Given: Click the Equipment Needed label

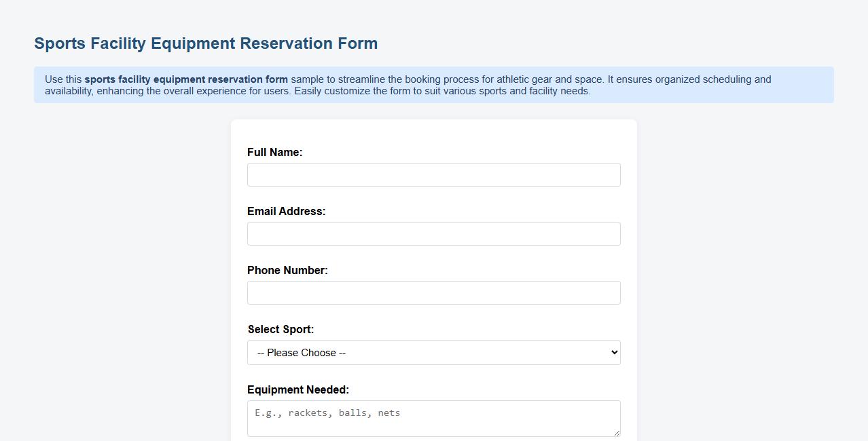Looking at the screenshot, I should pyautogui.click(x=297, y=389).
